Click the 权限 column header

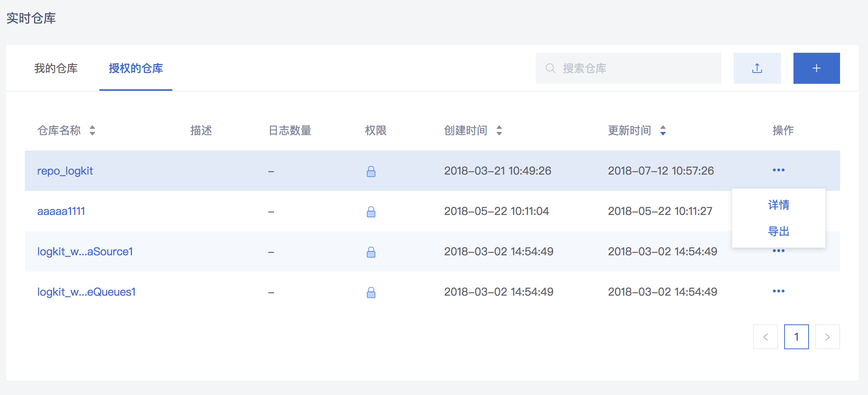(376, 130)
